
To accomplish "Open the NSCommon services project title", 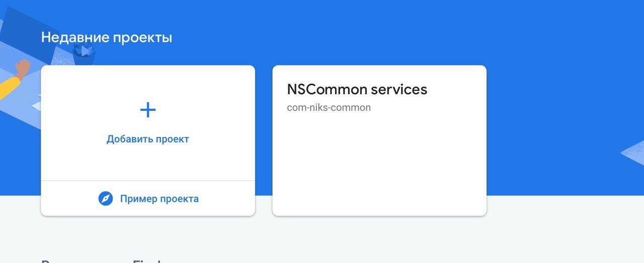I will coord(357,90).
